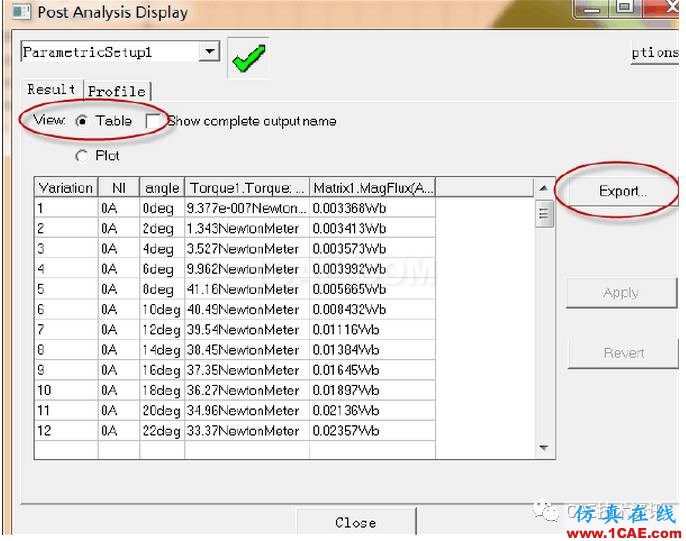Viewport: 686px width, 541px height.
Task: Select the 40.49NewtonMeter cell
Action: pyautogui.click(x=247, y=309)
